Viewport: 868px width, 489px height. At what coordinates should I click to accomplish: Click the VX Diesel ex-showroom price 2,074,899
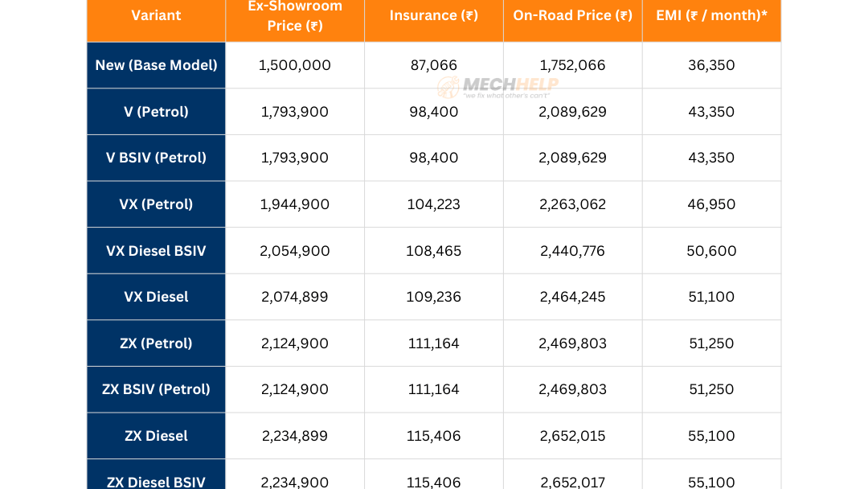(x=295, y=297)
